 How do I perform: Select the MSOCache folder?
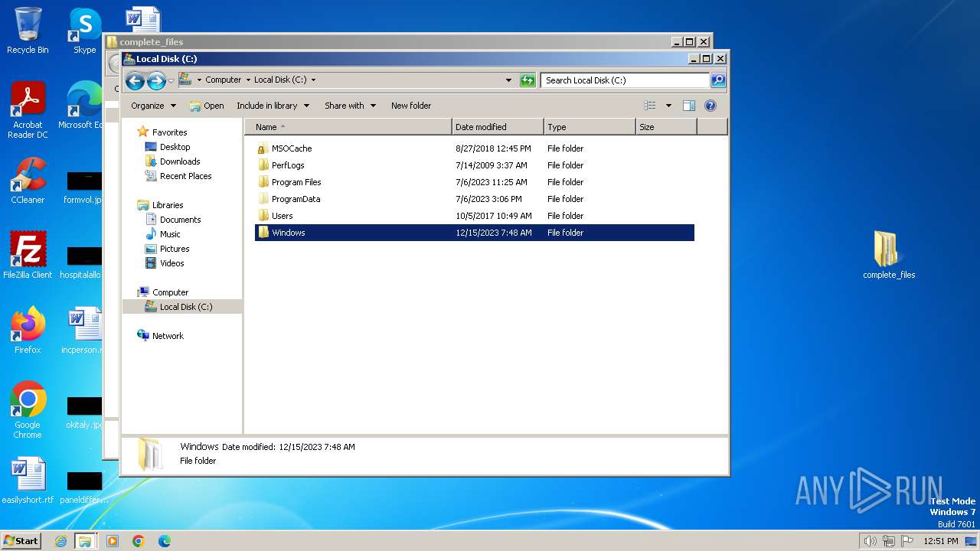click(292, 148)
